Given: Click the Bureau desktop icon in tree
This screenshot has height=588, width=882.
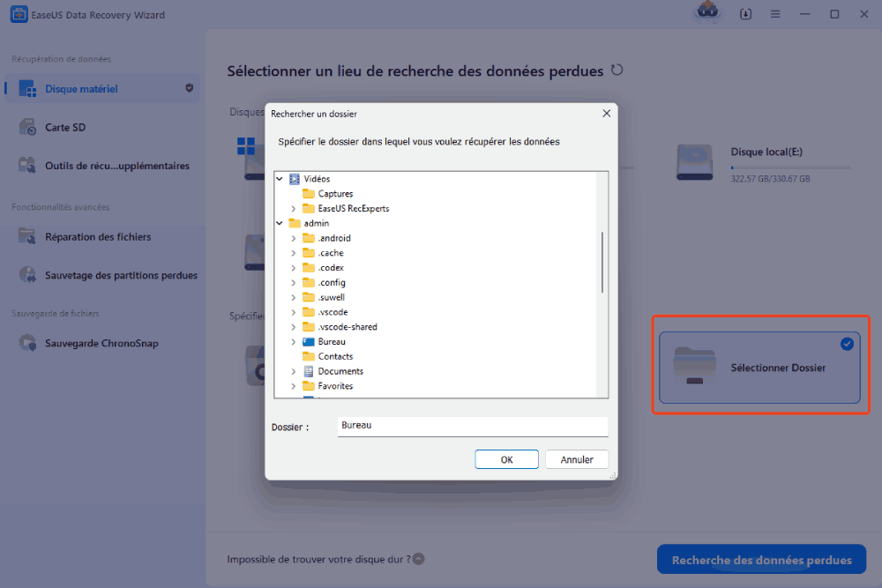Looking at the screenshot, I should [x=308, y=341].
